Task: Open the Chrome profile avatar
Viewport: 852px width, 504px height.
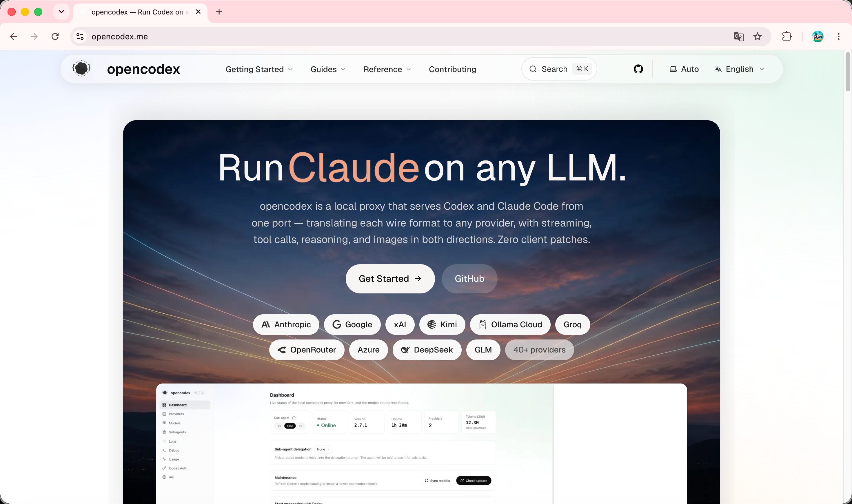Action: (x=818, y=37)
